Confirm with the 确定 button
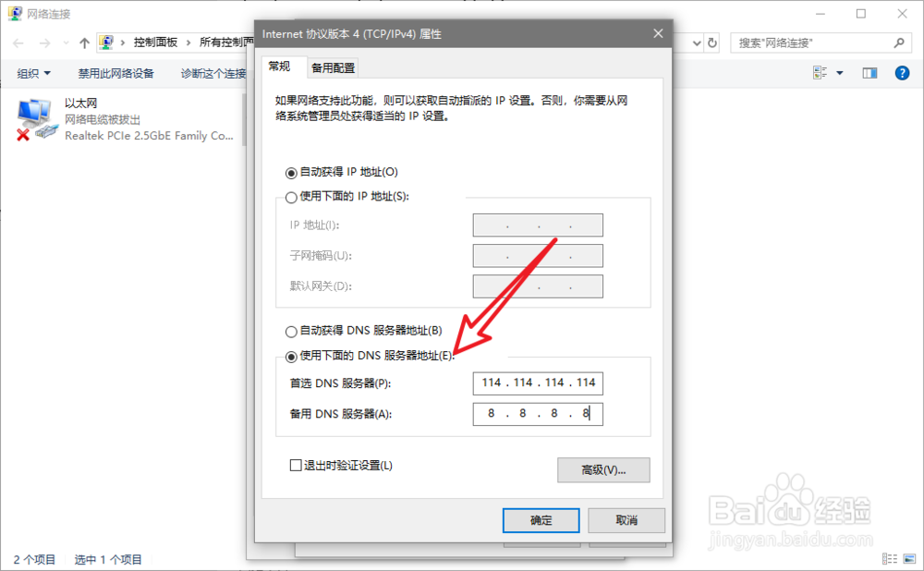 click(541, 520)
